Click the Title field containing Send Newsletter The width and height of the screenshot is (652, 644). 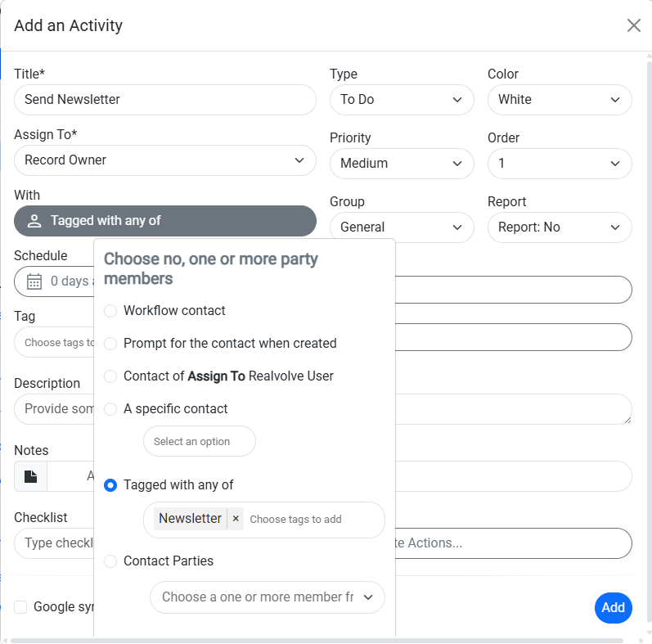click(164, 100)
